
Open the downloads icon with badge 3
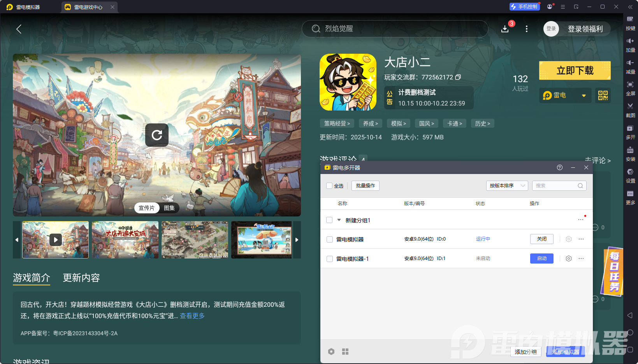click(505, 29)
